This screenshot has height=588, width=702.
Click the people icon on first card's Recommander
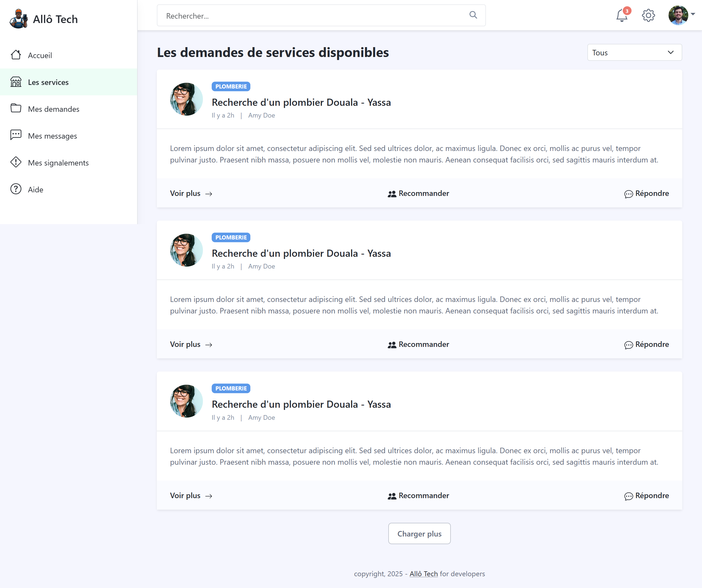coord(392,194)
